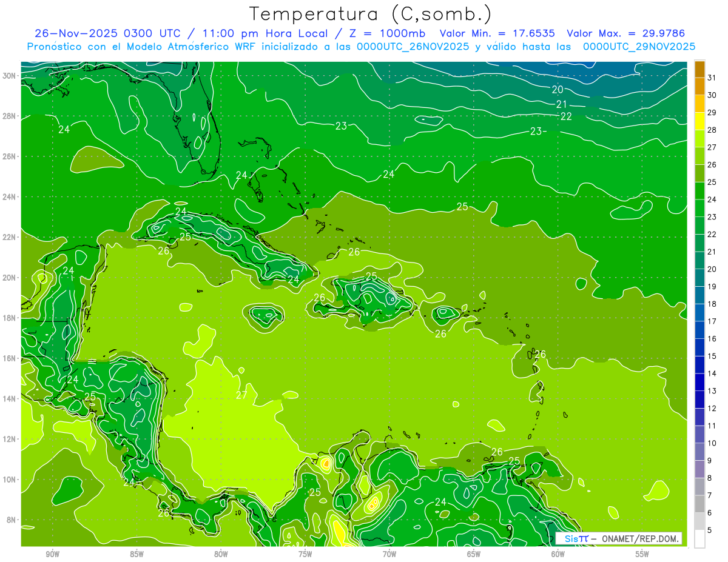Click the 18N latitude axis label
728x562 pixels.
tap(9, 318)
